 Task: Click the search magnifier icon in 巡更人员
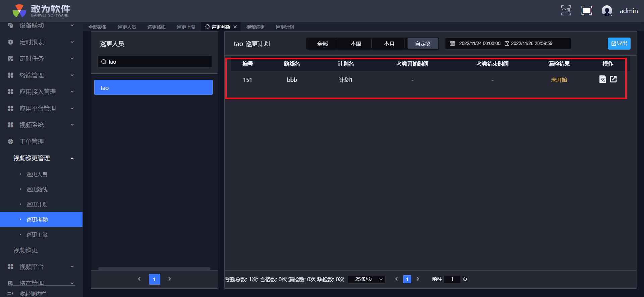click(x=104, y=62)
